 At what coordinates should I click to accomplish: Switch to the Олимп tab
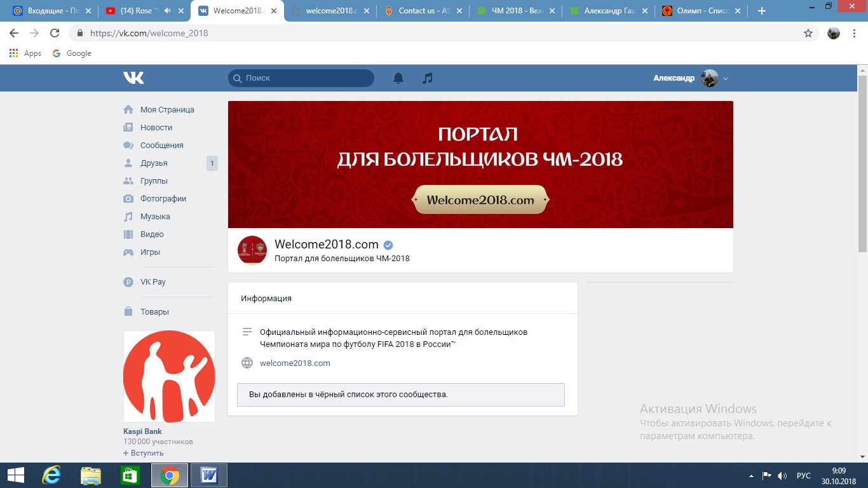(701, 11)
